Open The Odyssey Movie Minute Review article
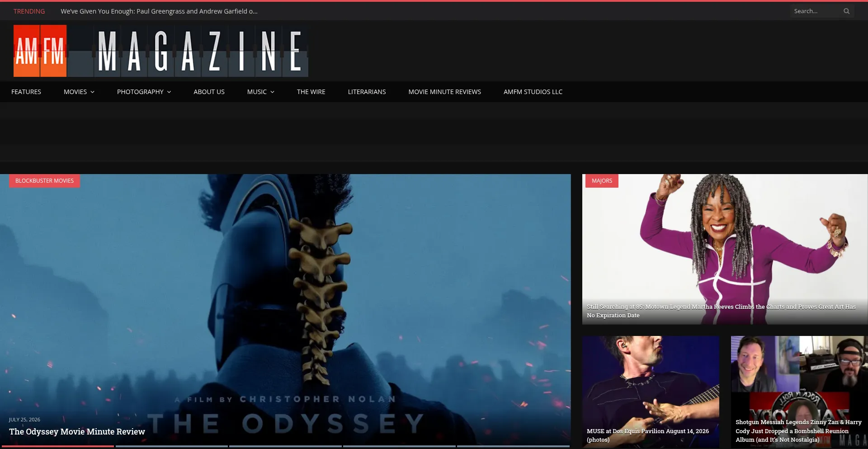 pyautogui.click(x=77, y=432)
